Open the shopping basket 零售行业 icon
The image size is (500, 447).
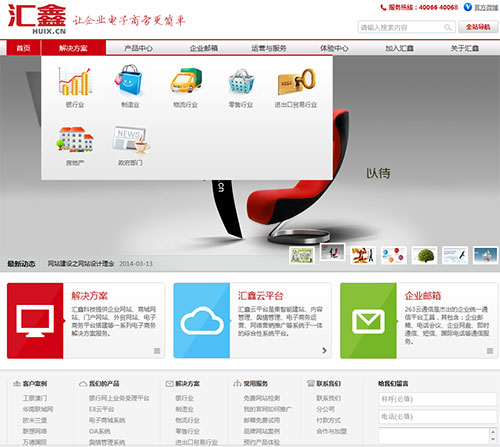click(x=241, y=81)
